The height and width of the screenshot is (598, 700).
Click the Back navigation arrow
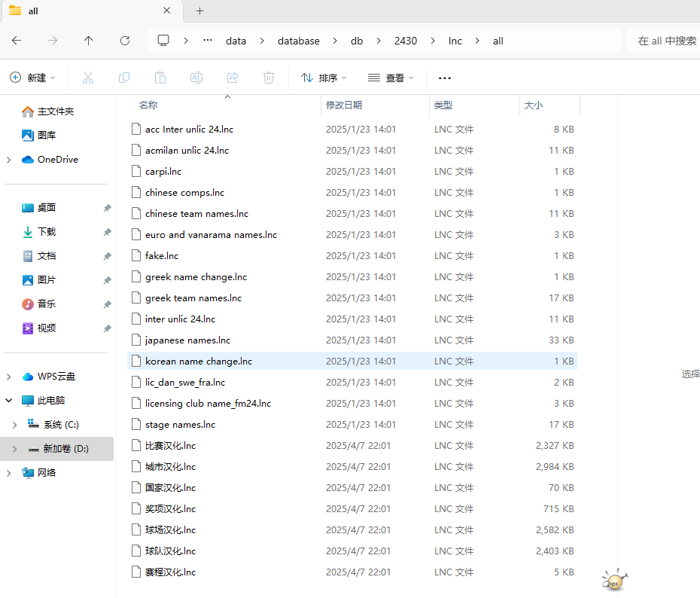17,41
